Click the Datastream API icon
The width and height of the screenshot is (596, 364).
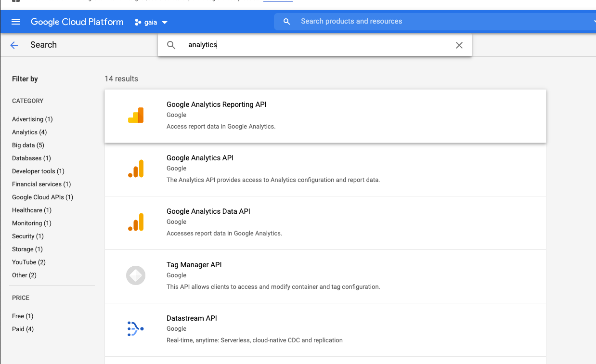[136, 329]
